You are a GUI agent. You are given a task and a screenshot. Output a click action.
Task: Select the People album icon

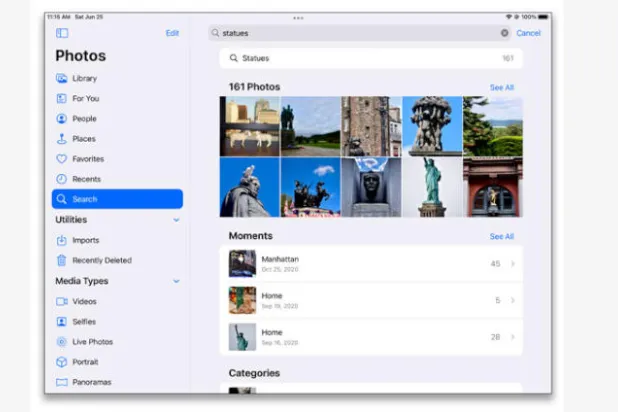tap(62, 119)
